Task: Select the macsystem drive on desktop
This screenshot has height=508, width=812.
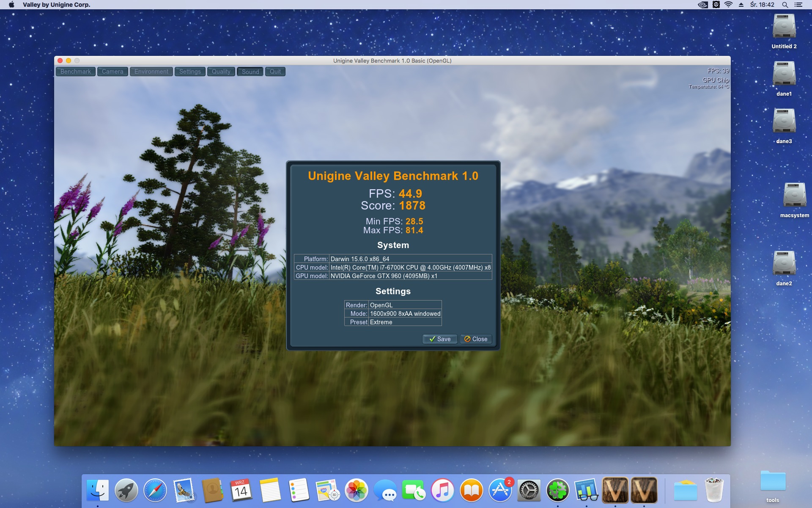Action: coord(794,196)
